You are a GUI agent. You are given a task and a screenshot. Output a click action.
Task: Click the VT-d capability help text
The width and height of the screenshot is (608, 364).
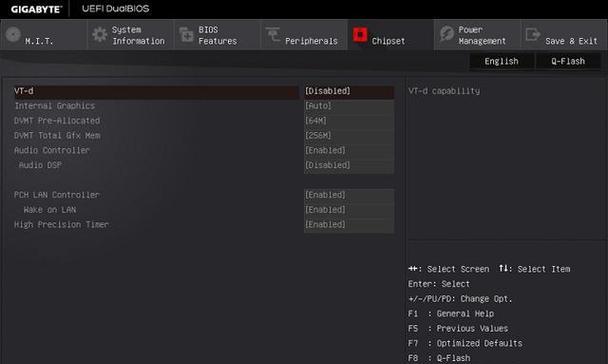coord(444,91)
